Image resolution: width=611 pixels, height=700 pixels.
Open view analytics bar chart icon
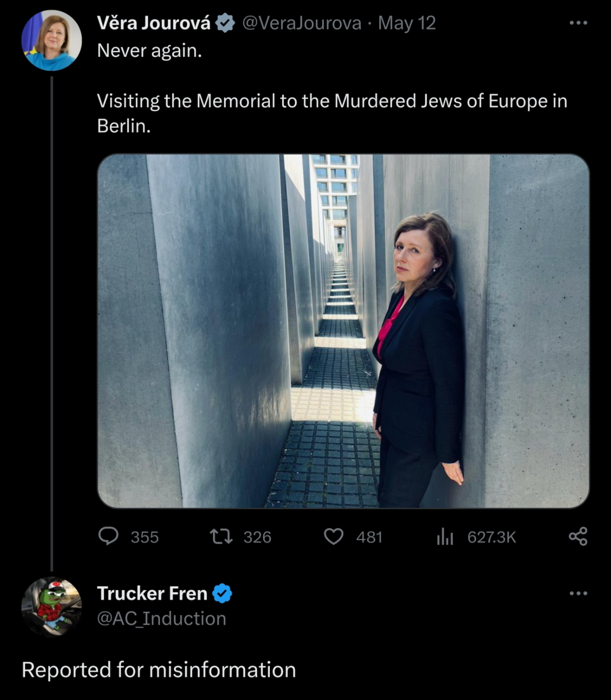click(445, 536)
